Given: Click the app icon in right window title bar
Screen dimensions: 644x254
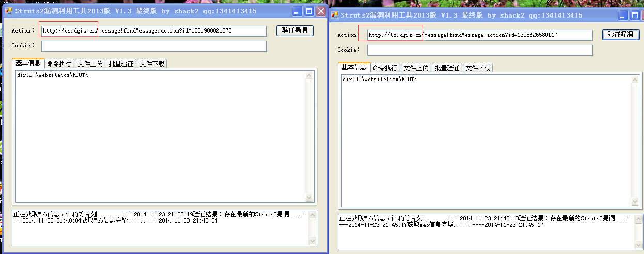Looking at the screenshot, I should point(334,15).
